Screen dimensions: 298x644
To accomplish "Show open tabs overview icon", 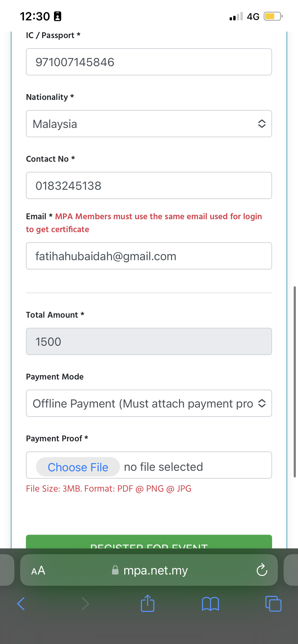I will [273, 604].
